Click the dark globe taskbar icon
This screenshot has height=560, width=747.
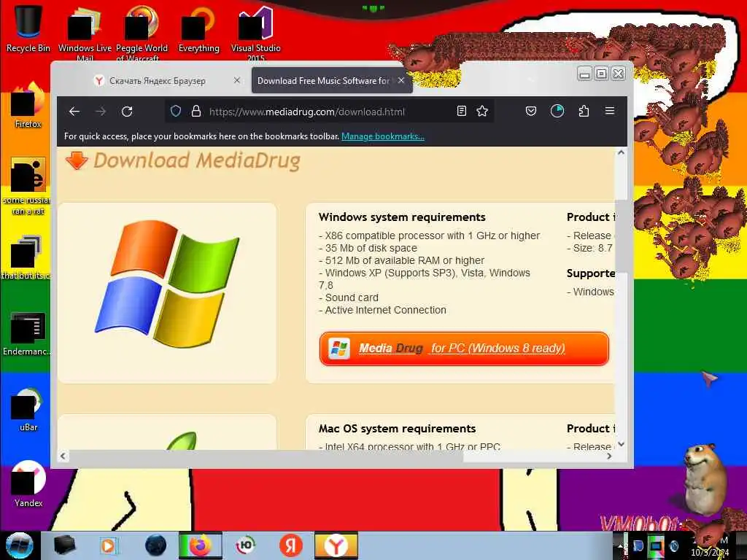[x=155, y=545]
